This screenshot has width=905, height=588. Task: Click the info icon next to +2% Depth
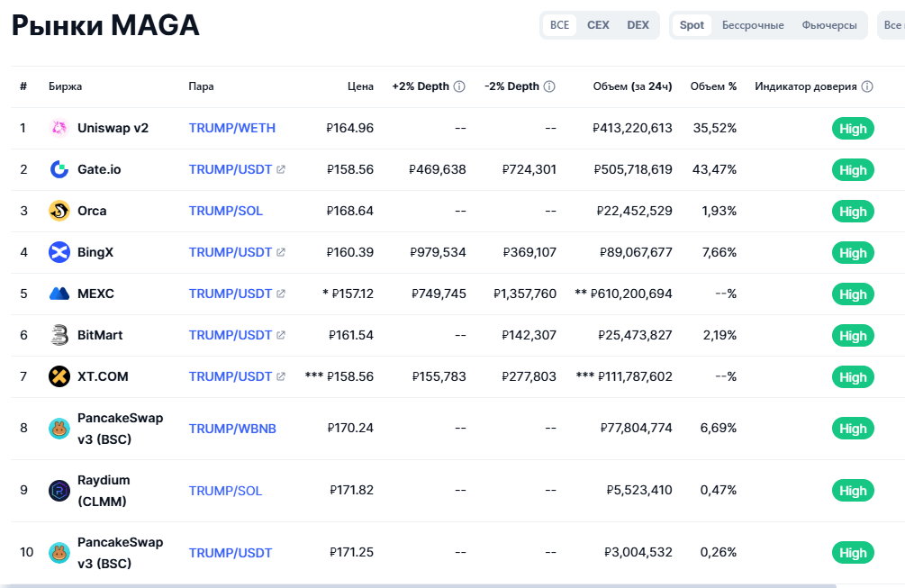point(459,86)
